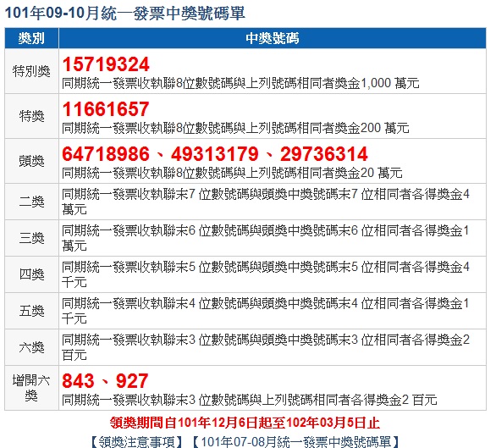Click the 特別獎 row label
The image size is (496, 448).
coord(31,71)
